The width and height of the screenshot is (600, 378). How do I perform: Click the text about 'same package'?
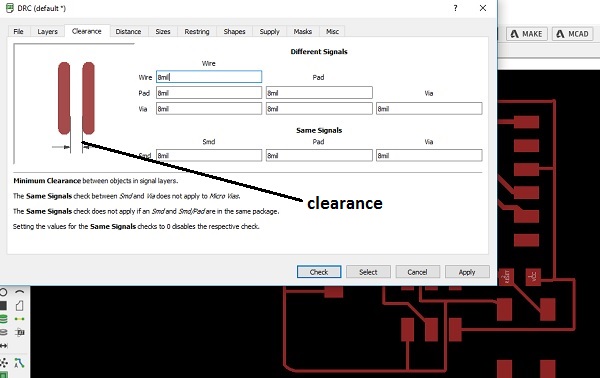pos(146,211)
